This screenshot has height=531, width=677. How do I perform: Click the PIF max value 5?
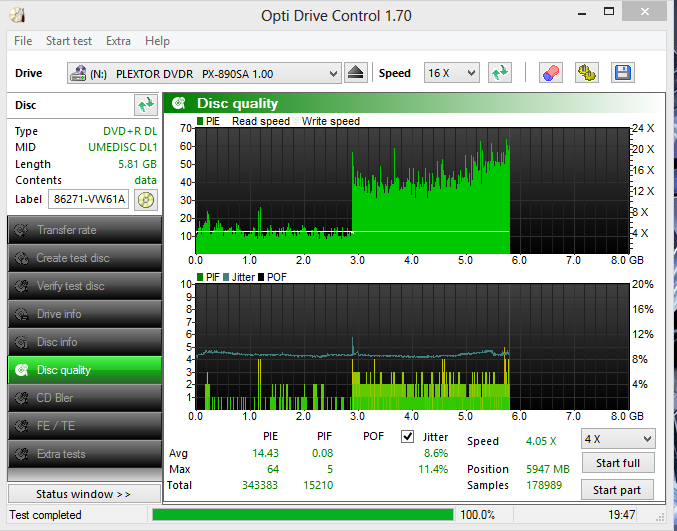point(330,469)
